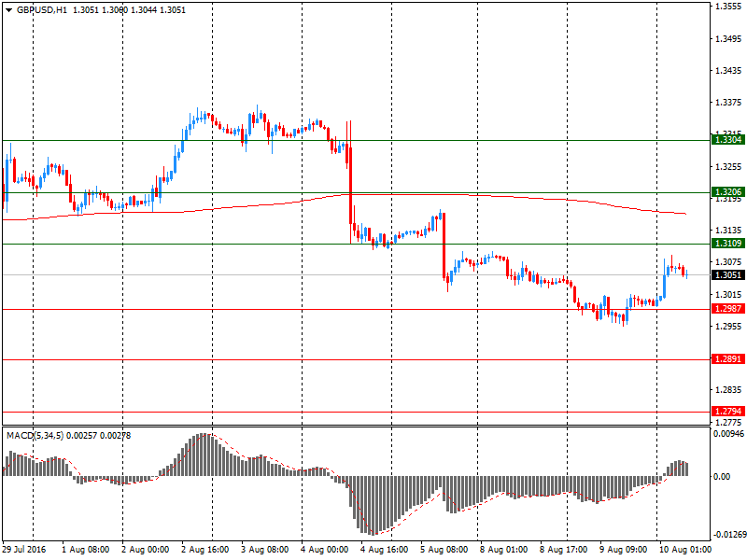Click the 1.3375 price scale value
This screenshot has height=560, width=747.
tap(728, 103)
